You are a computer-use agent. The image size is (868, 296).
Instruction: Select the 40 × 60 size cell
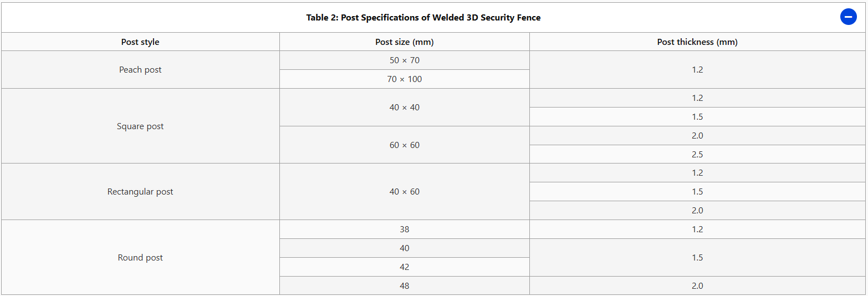coord(404,192)
